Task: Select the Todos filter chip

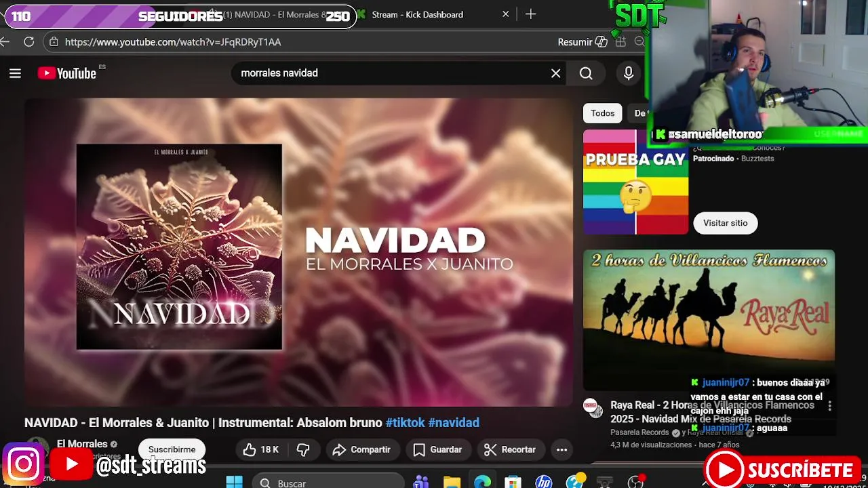Action: click(602, 113)
